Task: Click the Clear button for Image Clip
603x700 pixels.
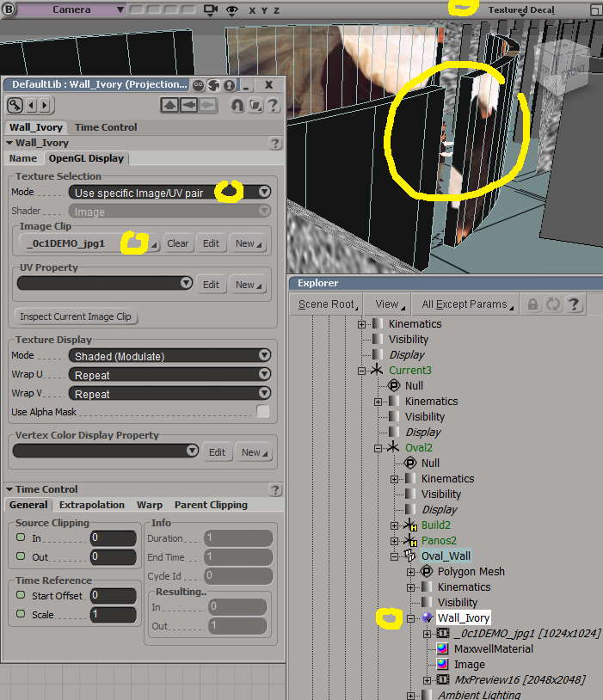Action: (177, 243)
